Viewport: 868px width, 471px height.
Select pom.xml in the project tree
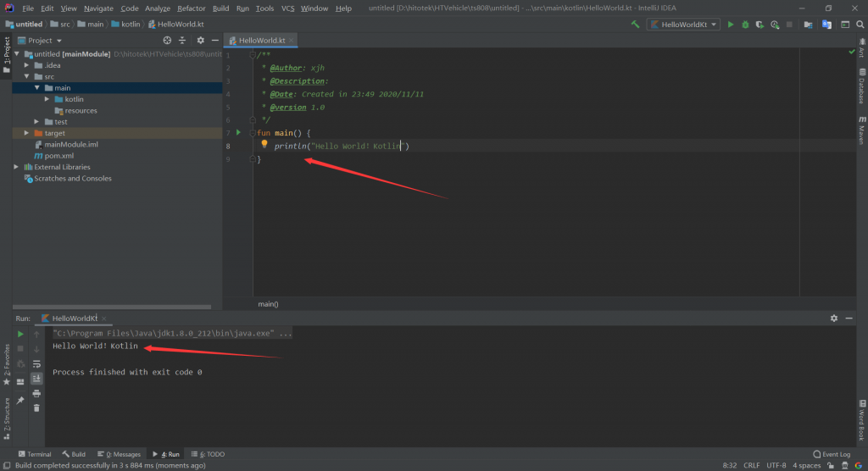click(58, 156)
